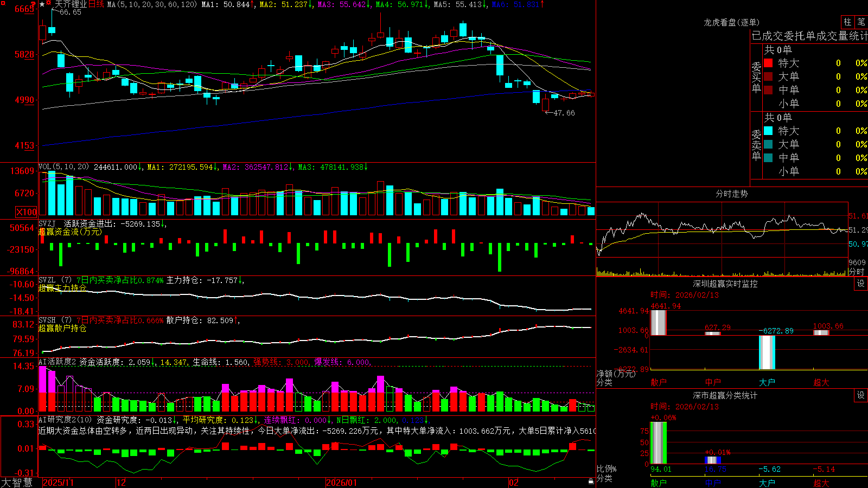Click the 7日内买卖净占比0.666% label
This screenshot has width=868, height=488.
pyautogui.click(x=120, y=320)
